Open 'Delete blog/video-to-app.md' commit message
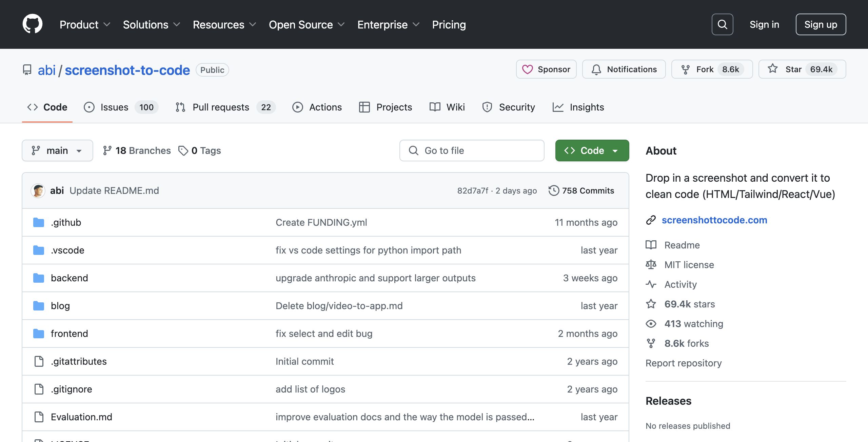This screenshot has width=868, height=442. click(x=339, y=306)
